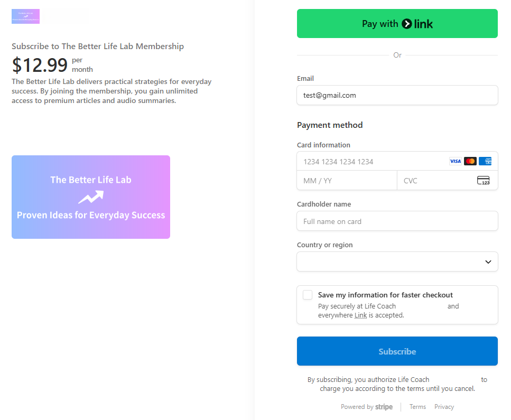Screen dimensions: 511x420
Task: Expand the country list using the chevron arrow
Action: [488, 262]
